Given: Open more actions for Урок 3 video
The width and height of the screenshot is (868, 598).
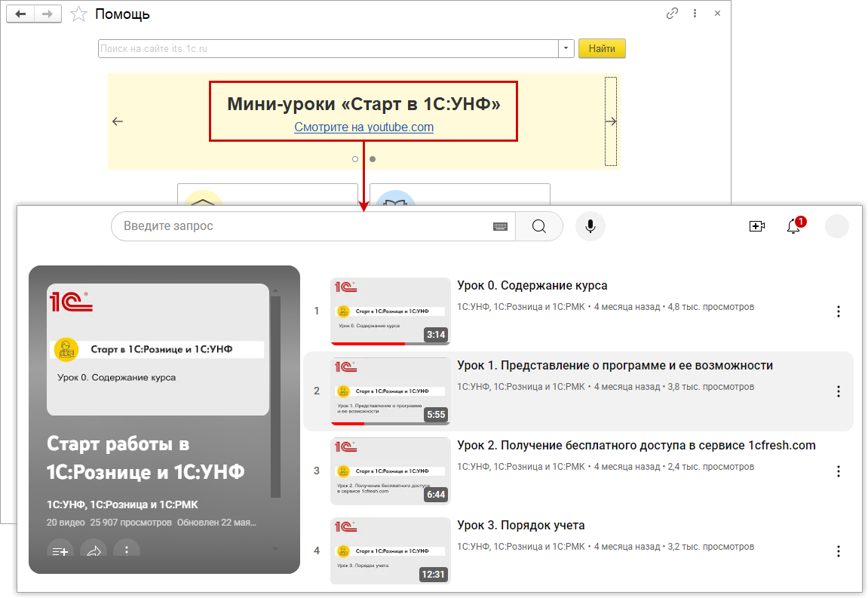Looking at the screenshot, I should (838, 551).
